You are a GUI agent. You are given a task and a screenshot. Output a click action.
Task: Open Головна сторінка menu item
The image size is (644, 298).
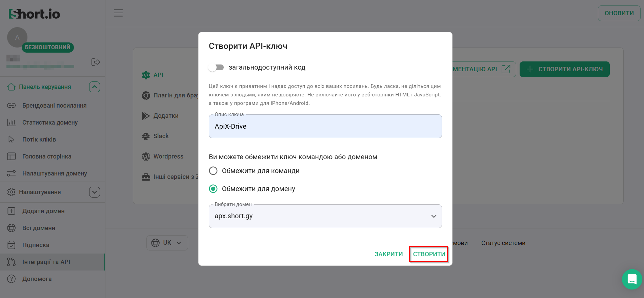[x=53, y=156]
